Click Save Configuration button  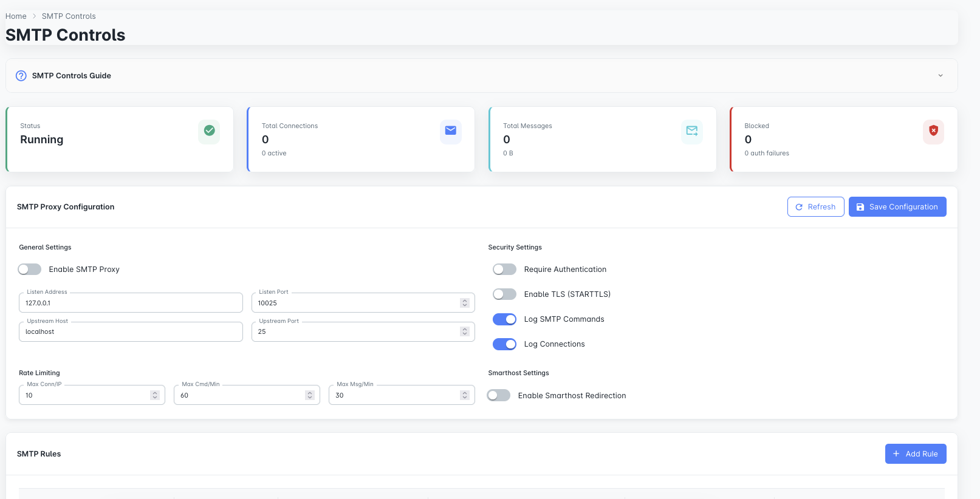pos(897,207)
